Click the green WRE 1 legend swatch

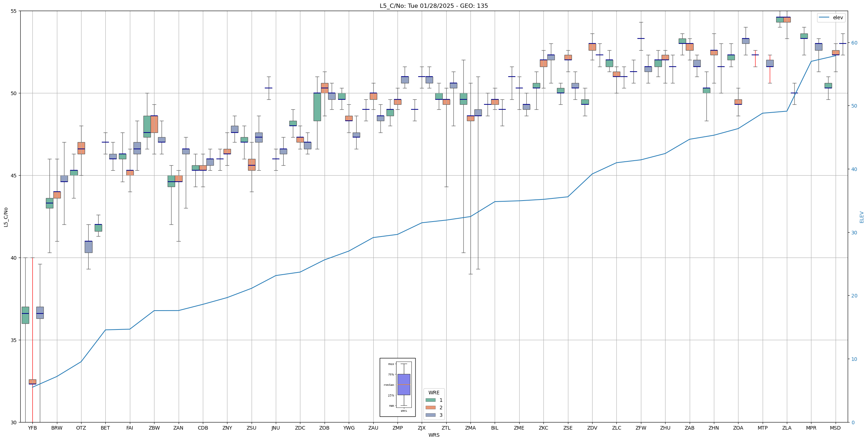pyautogui.click(x=430, y=400)
